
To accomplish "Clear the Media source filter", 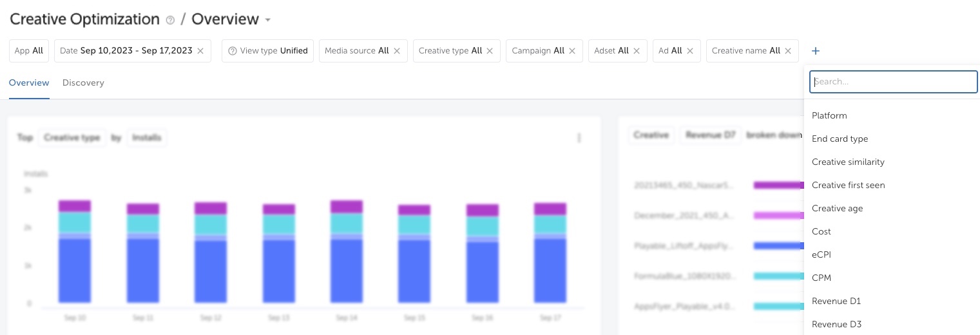I will coord(397,51).
